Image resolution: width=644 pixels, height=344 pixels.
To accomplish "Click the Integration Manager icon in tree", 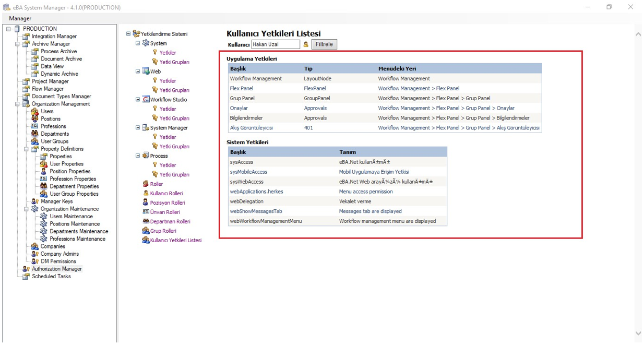I will [26, 37].
